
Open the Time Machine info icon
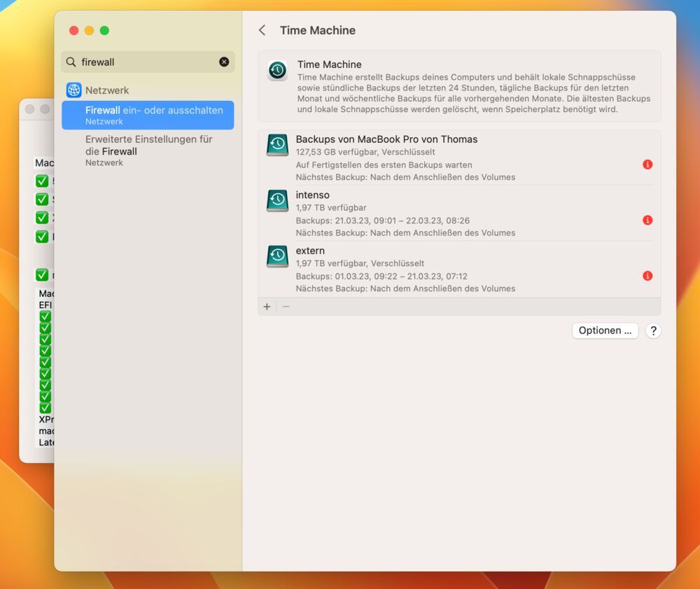[x=277, y=71]
